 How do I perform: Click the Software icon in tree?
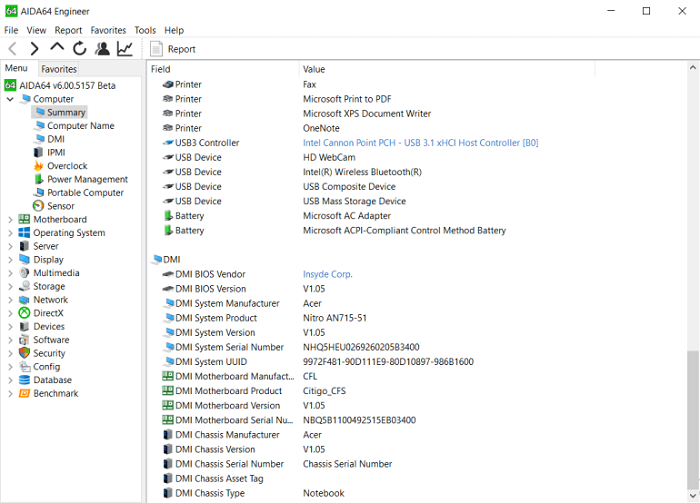click(24, 340)
